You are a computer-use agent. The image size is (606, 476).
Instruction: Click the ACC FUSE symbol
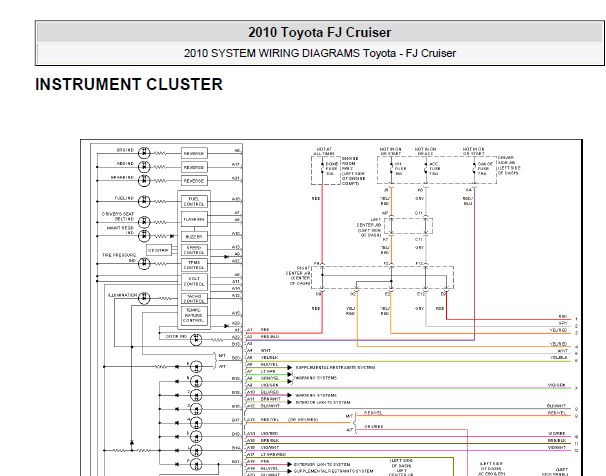[x=426, y=168]
